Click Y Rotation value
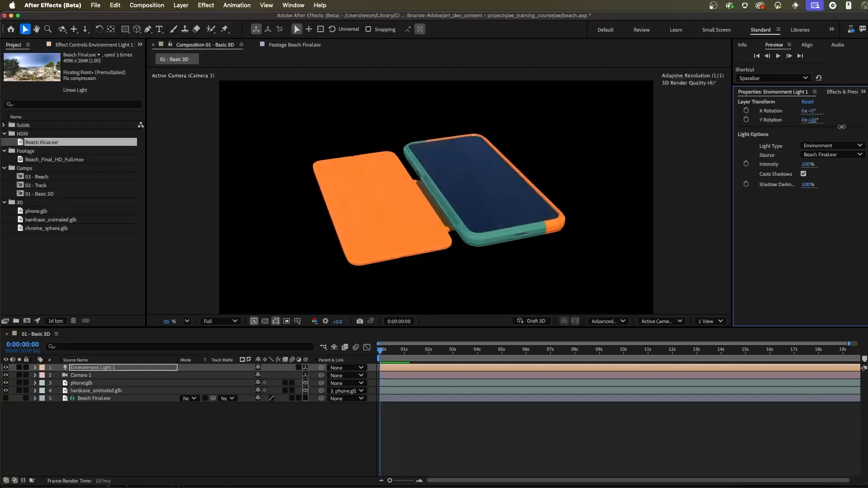Viewport: 868px width, 488px height. click(810, 120)
